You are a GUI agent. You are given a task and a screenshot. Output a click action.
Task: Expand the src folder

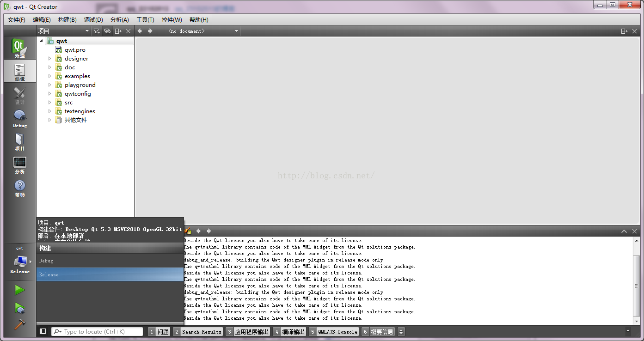click(50, 103)
